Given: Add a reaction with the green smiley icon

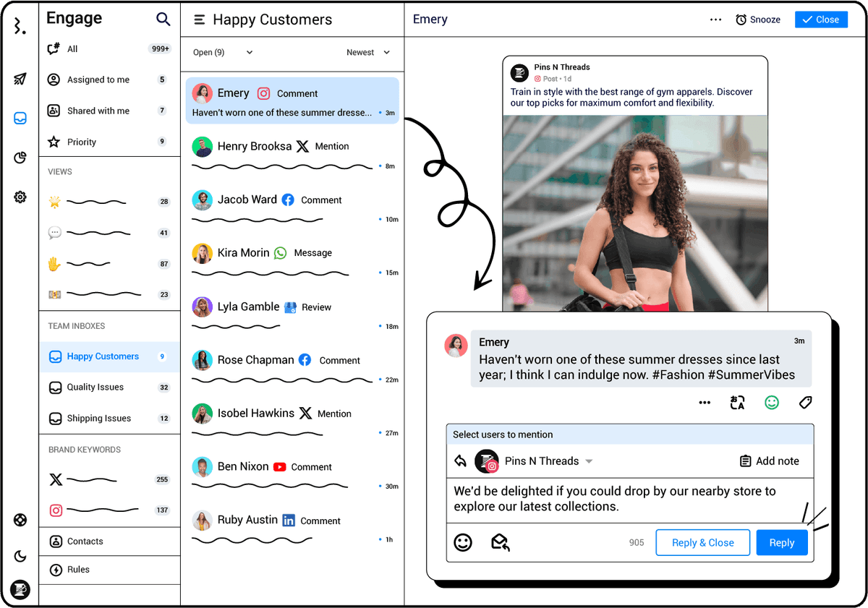Looking at the screenshot, I should (771, 402).
